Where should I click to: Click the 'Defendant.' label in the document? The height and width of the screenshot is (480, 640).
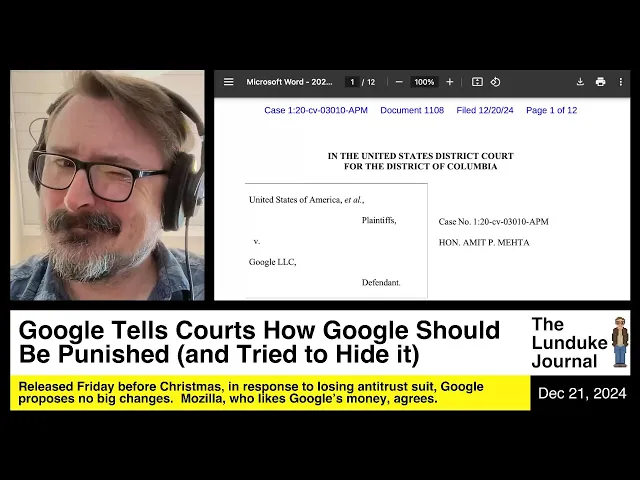(381, 282)
